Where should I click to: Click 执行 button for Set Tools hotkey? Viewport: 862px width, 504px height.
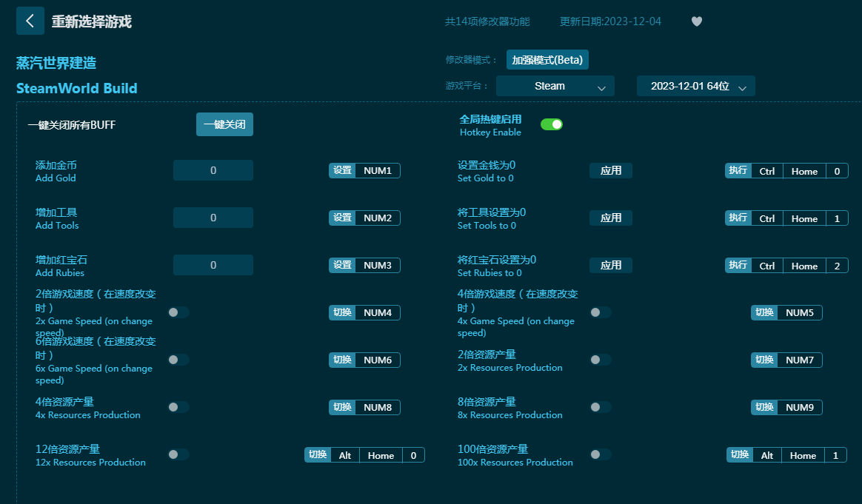(738, 218)
